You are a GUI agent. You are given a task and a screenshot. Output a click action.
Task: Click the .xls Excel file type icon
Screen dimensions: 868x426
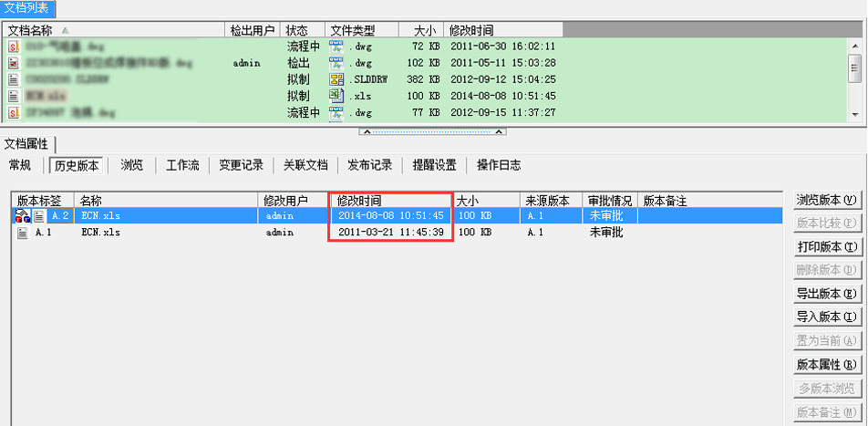(336, 96)
